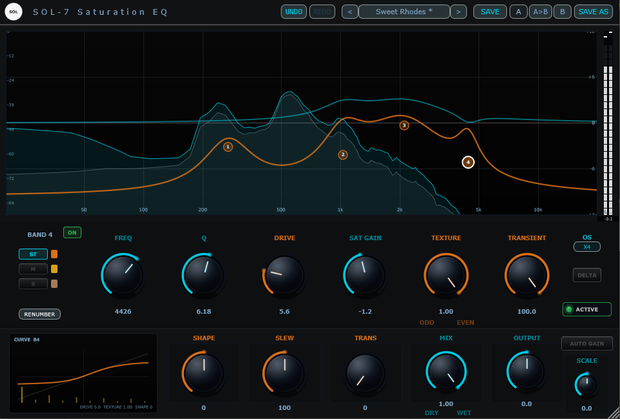620x419 pixels.
Task: Click the yellow M color swatch
Action: tap(55, 269)
